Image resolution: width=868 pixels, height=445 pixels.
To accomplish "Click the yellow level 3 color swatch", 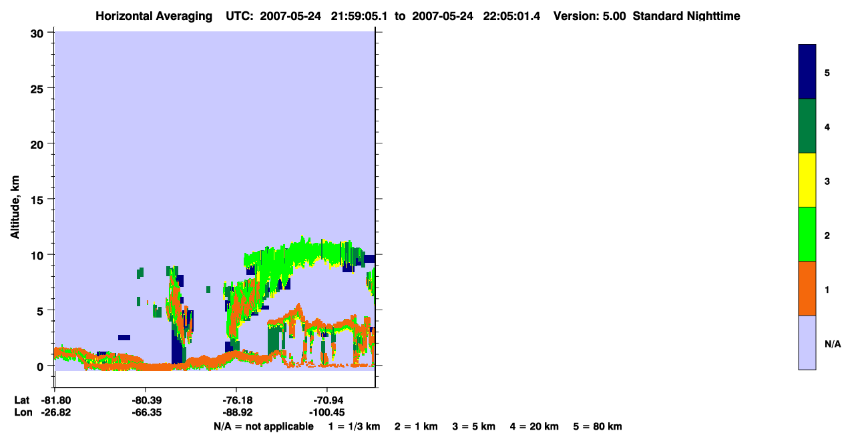I will (807, 180).
